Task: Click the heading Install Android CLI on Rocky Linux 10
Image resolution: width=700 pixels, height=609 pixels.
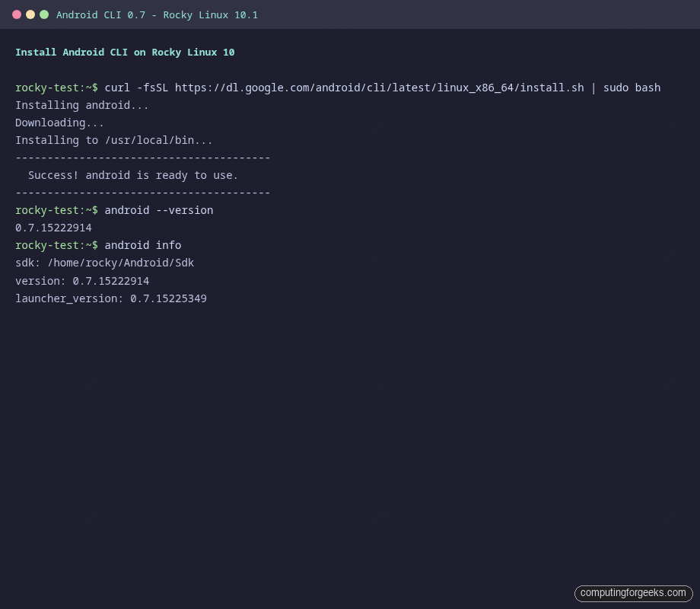Action: click(x=124, y=52)
